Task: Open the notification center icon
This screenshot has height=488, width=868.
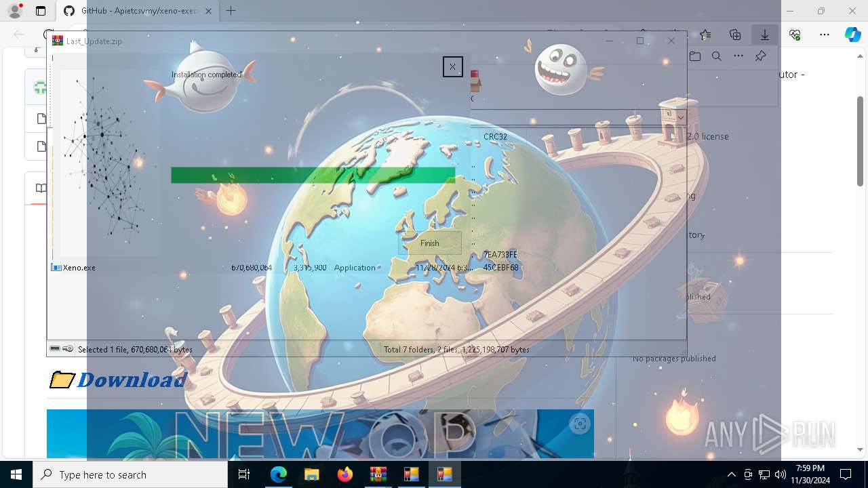Action: point(846,474)
